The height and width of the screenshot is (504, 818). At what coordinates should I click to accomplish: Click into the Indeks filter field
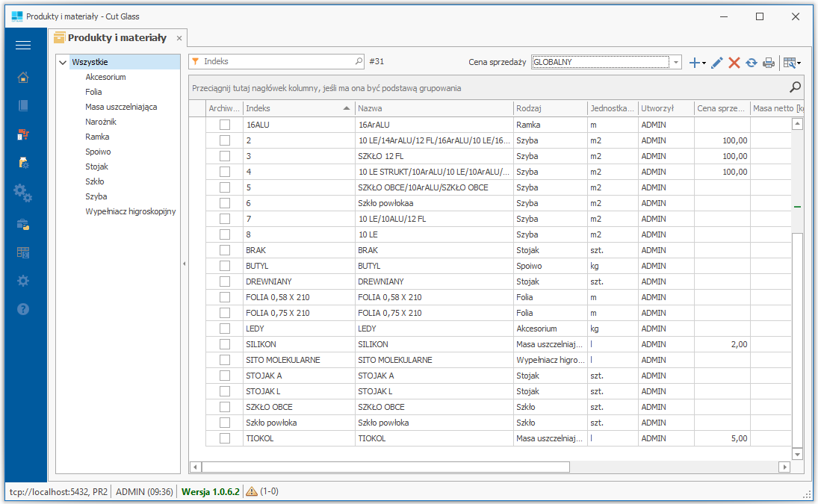click(x=276, y=61)
